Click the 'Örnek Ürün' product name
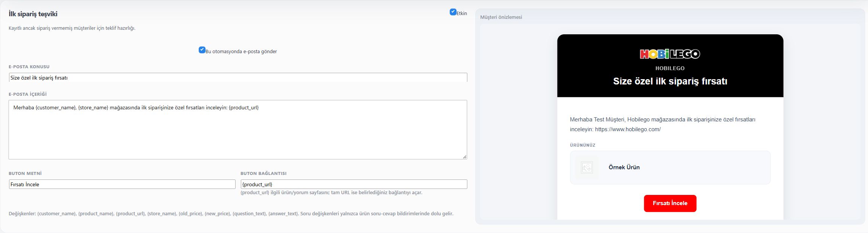The width and height of the screenshot is (868, 233). click(x=624, y=167)
